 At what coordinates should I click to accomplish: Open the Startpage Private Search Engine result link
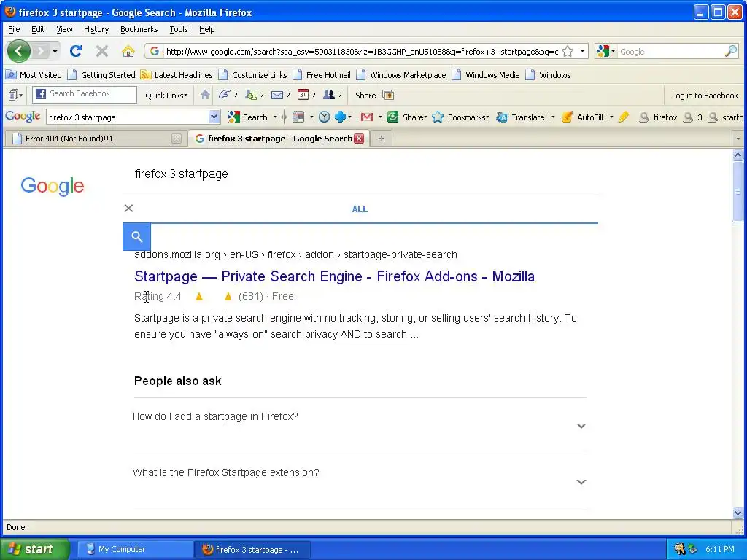(334, 276)
